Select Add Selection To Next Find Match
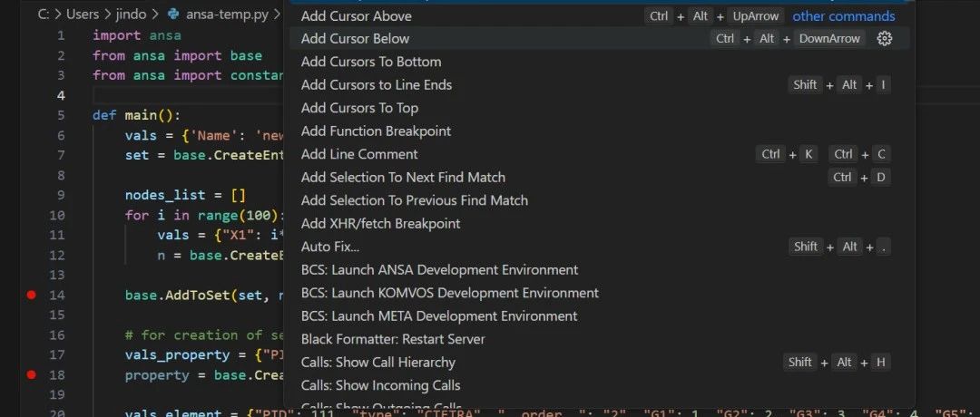The width and height of the screenshot is (980, 417). [x=600, y=178]
